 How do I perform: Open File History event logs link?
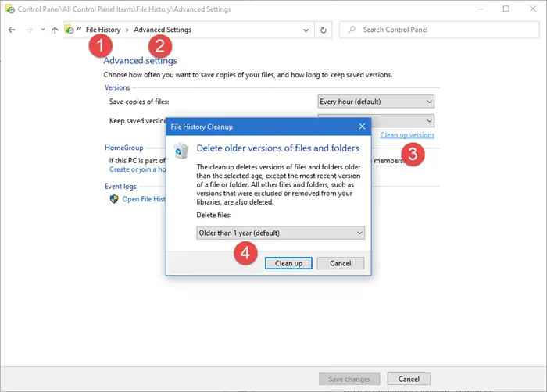point(144,199)
